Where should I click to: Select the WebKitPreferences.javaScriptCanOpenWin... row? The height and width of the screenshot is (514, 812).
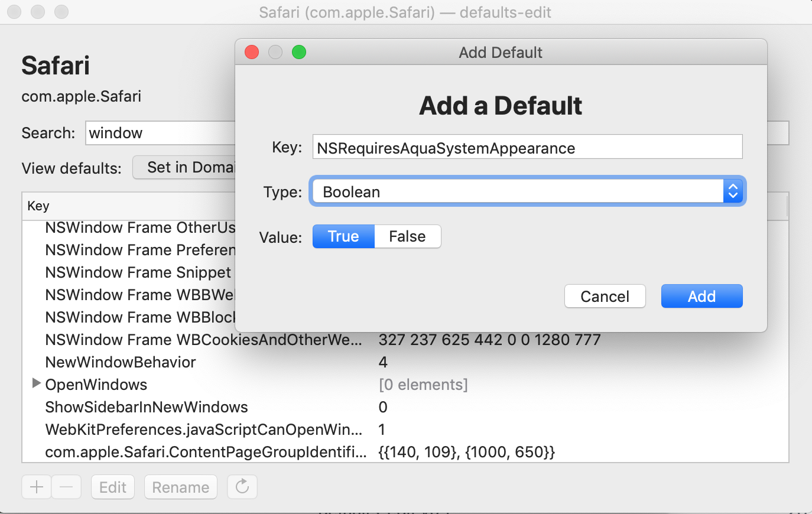(405, 430)
